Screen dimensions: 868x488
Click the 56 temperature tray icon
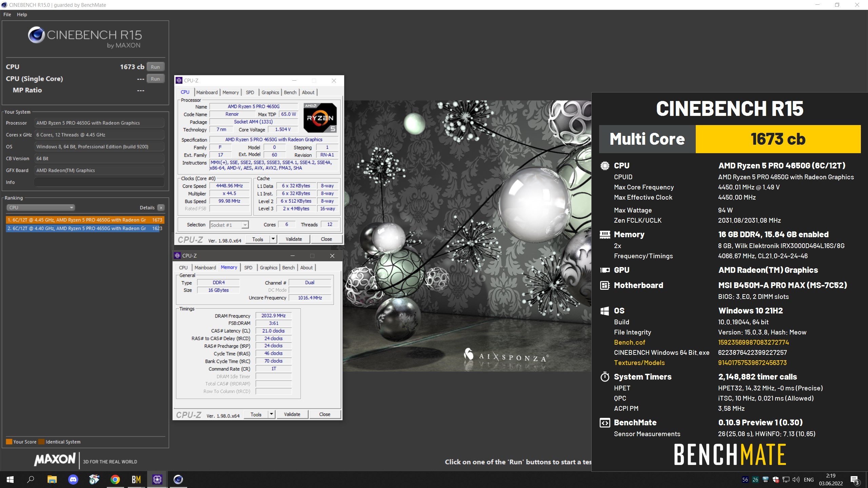[x=745, y=480]
